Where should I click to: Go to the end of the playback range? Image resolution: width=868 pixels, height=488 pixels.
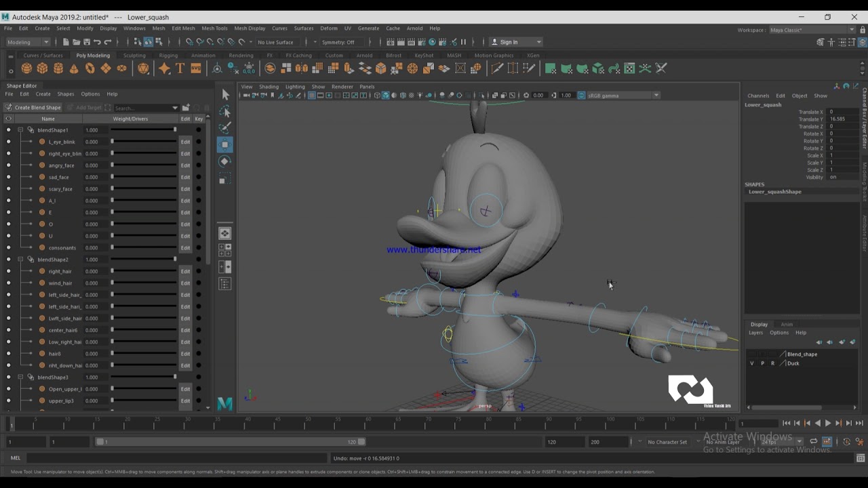859,423
